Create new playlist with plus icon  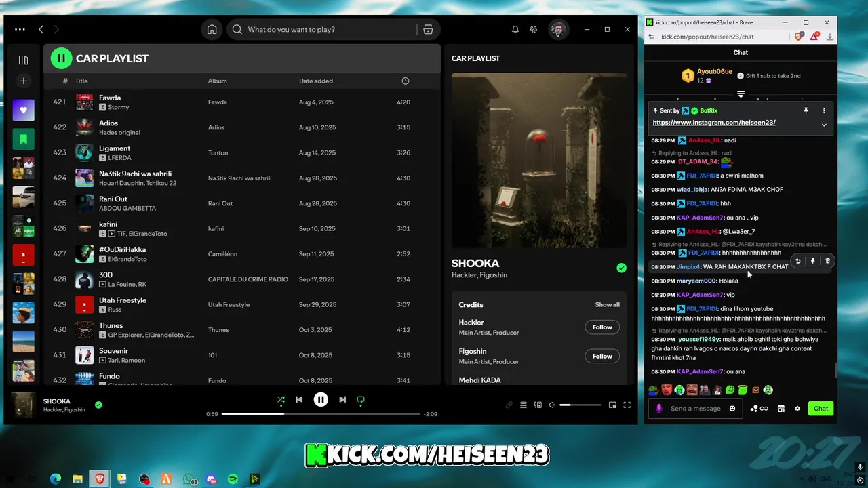coord(23,81)
